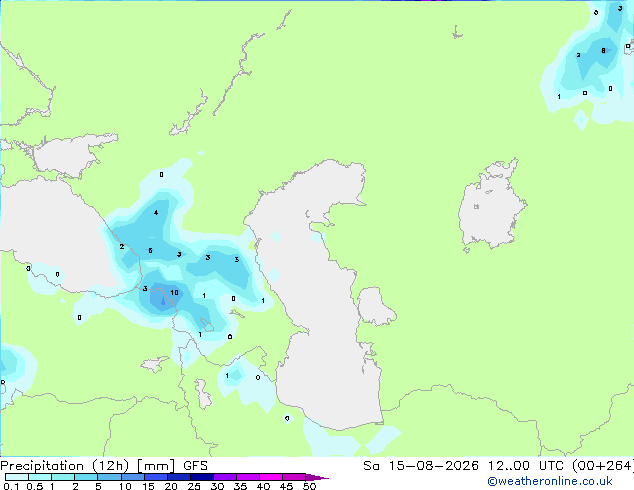Click the '8' value in northeast rain area

coord(603,51)
